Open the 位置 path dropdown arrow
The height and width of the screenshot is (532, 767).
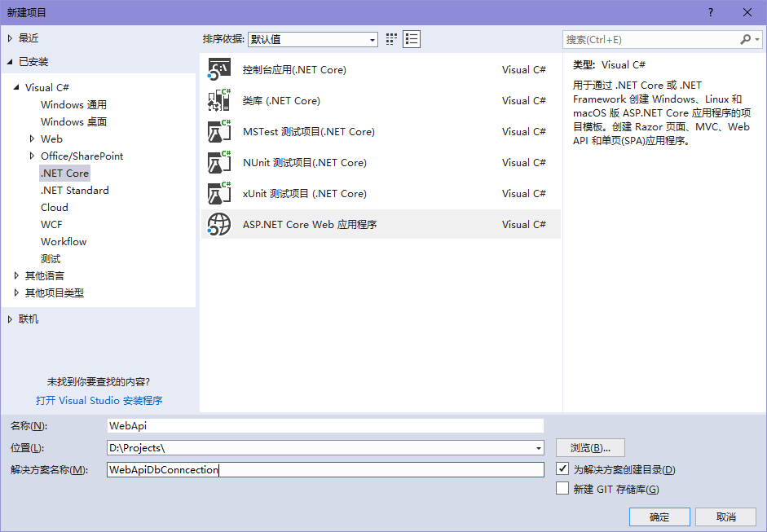coord(539,448)
